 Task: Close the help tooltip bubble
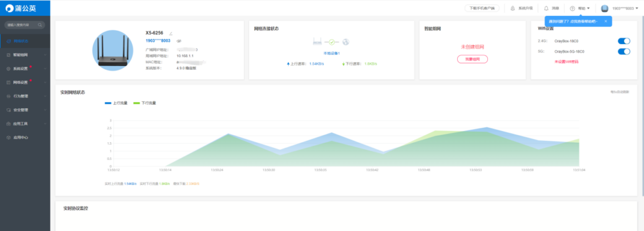[x=606, y=21]
